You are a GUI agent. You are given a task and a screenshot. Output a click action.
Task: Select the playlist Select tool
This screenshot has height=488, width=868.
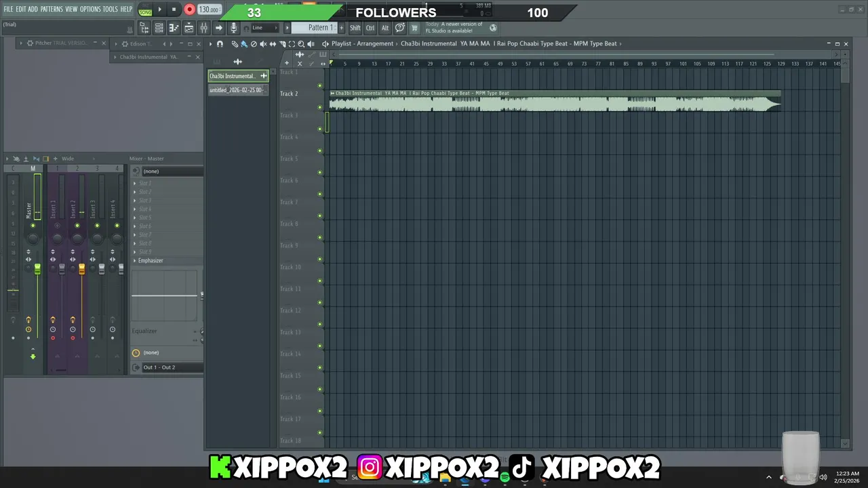point(292,44)
